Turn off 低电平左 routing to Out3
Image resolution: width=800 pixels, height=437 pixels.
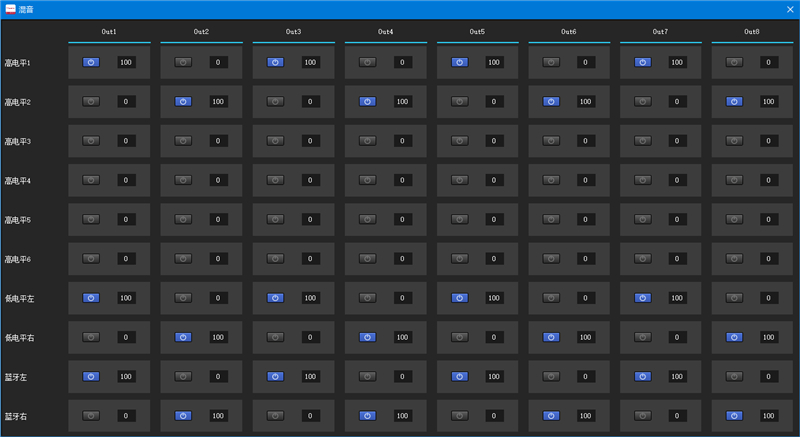point(275,298)
